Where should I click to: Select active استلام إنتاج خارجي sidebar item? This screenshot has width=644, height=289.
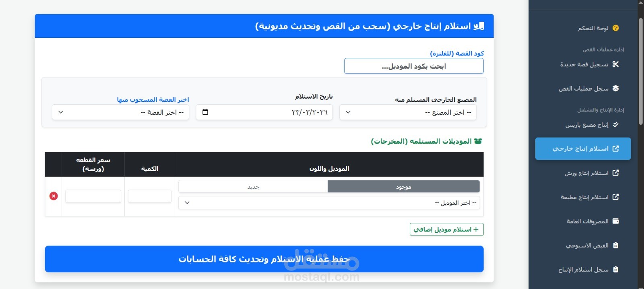(583, 149)
